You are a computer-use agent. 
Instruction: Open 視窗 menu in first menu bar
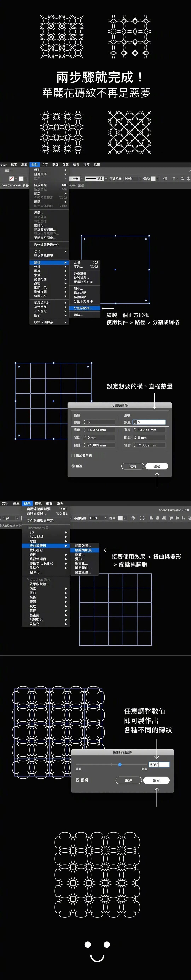pos(86,165)
